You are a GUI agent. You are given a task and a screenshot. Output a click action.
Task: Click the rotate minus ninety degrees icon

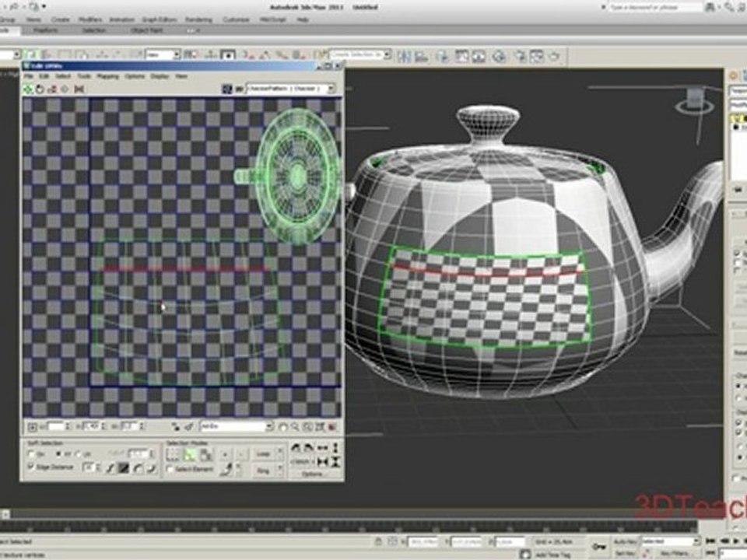click(296, 448)
